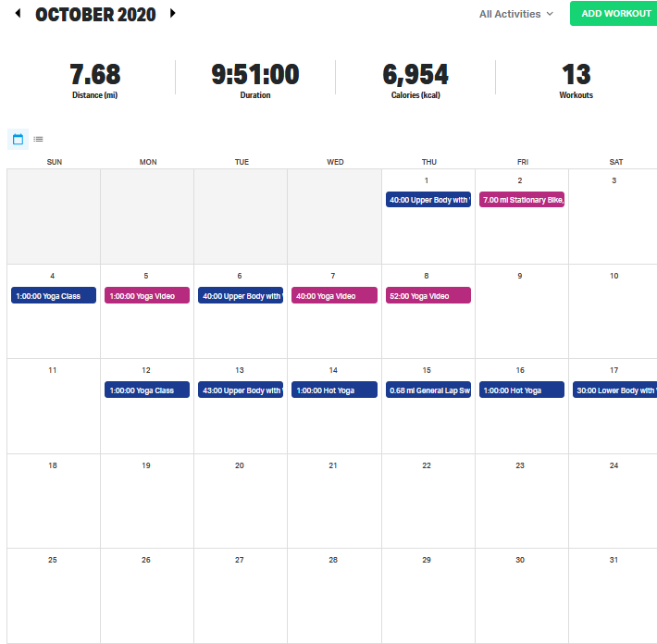Open Upper Body workout on October 1
The height and width of the screenshot is (644, 657).
[428, 200]
